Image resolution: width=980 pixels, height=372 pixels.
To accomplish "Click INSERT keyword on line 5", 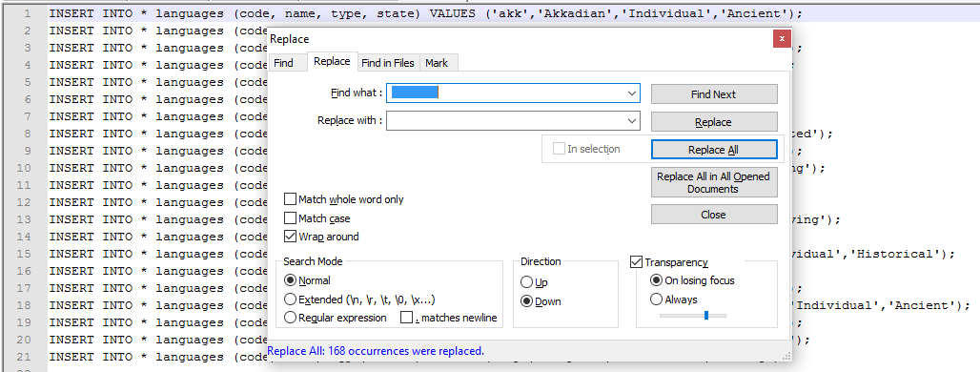I will tap(72, 82).
